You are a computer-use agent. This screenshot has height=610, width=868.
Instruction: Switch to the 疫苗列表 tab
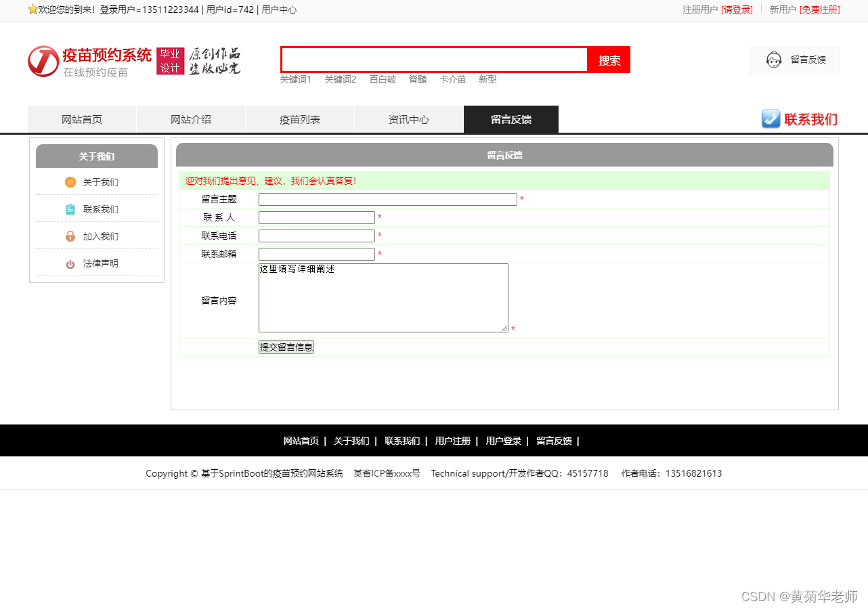coord(300,119)
